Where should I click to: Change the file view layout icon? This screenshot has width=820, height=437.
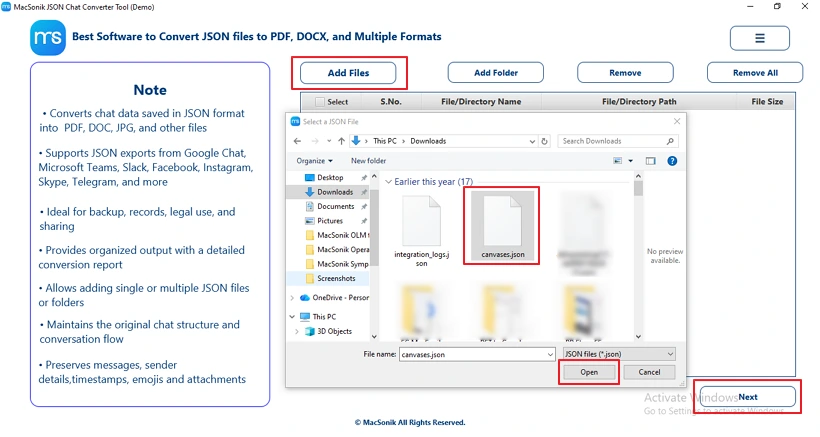click(618, 161)
